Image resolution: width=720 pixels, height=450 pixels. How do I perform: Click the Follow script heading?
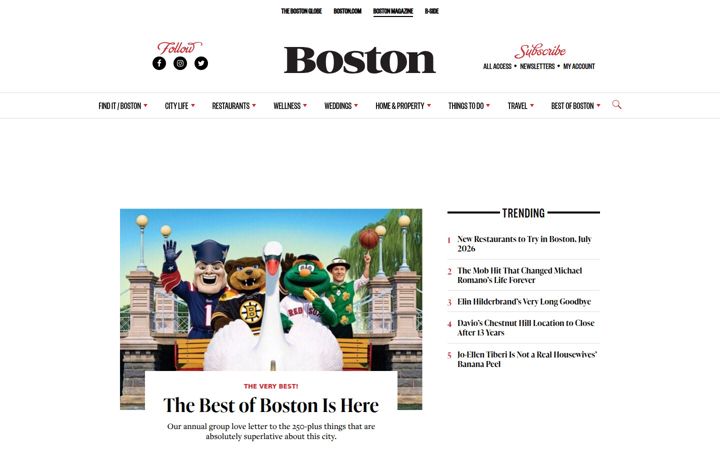point(179,48)
